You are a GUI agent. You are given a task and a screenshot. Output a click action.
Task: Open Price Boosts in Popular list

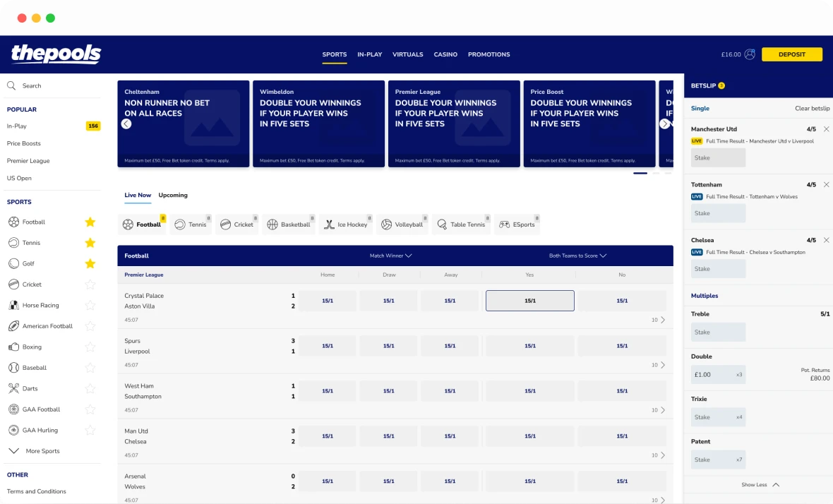point(24,143)
